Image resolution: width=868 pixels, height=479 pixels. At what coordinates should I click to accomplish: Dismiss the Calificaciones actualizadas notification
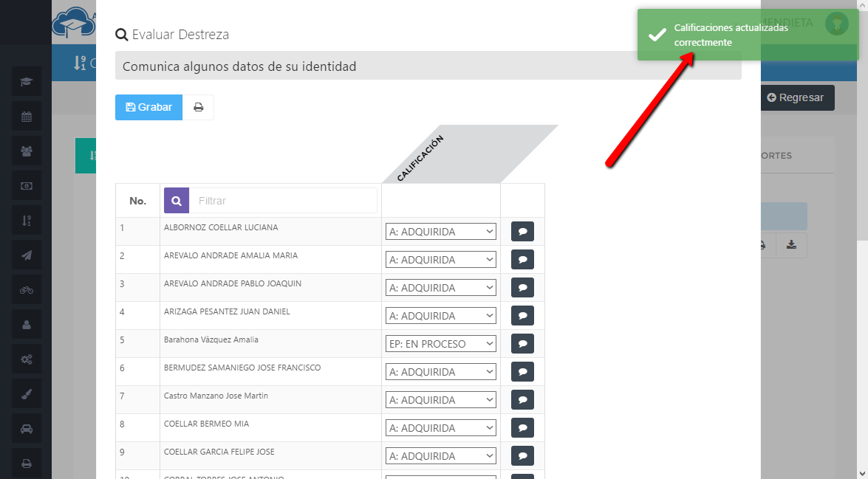pyautogui.click(x=748, y=35)
